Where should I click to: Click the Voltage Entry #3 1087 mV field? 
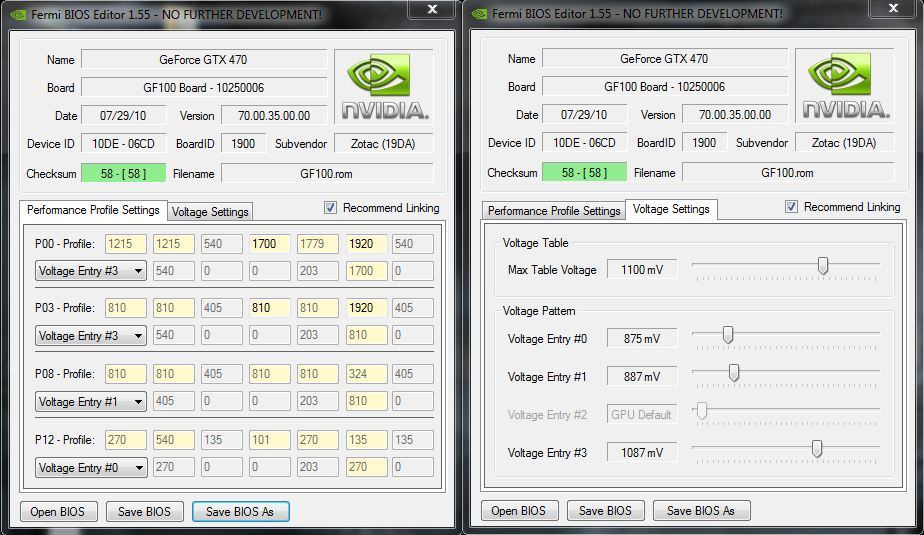click(x=642, y=452)
